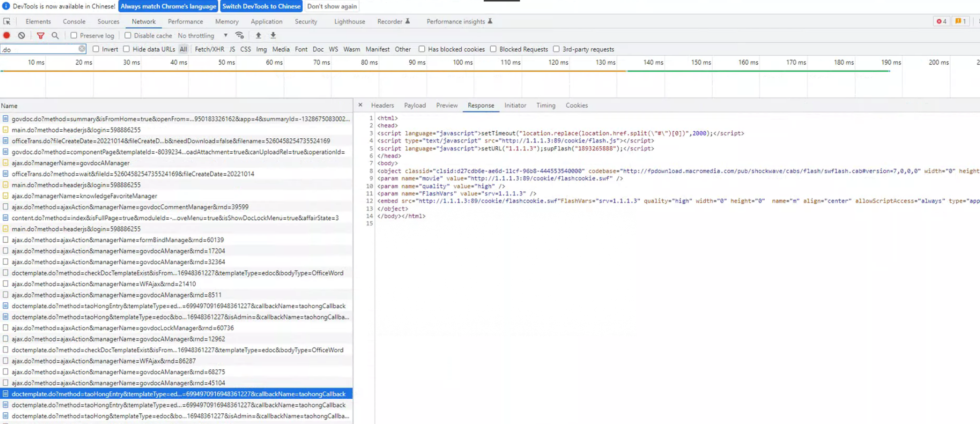The width and height of the screenshot is (980, 424).
Task: Enable Disable cache checkbox
Action: tap(128, 35)
